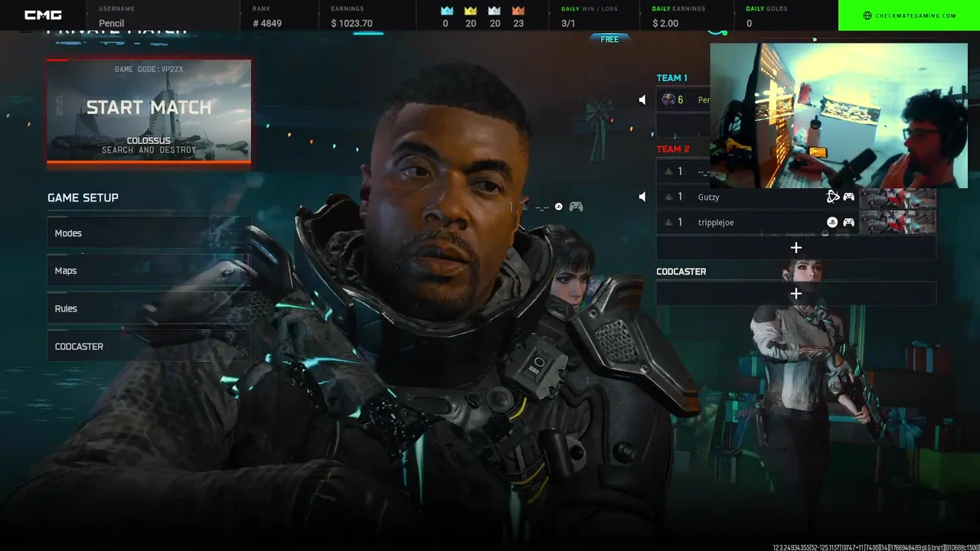Screen dimensions: 980x551
Task: Click the CODCASTER section header on right
Action: click(x=681, y=272)
